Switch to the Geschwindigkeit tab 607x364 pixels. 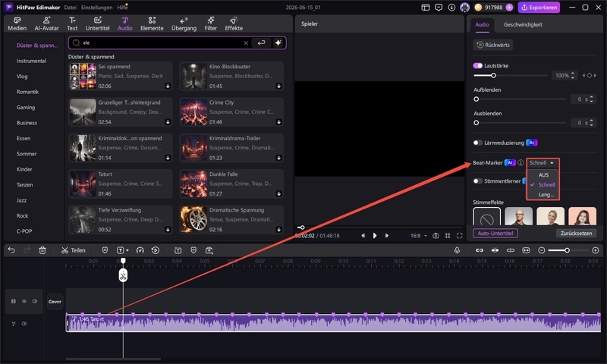point(523,24)
